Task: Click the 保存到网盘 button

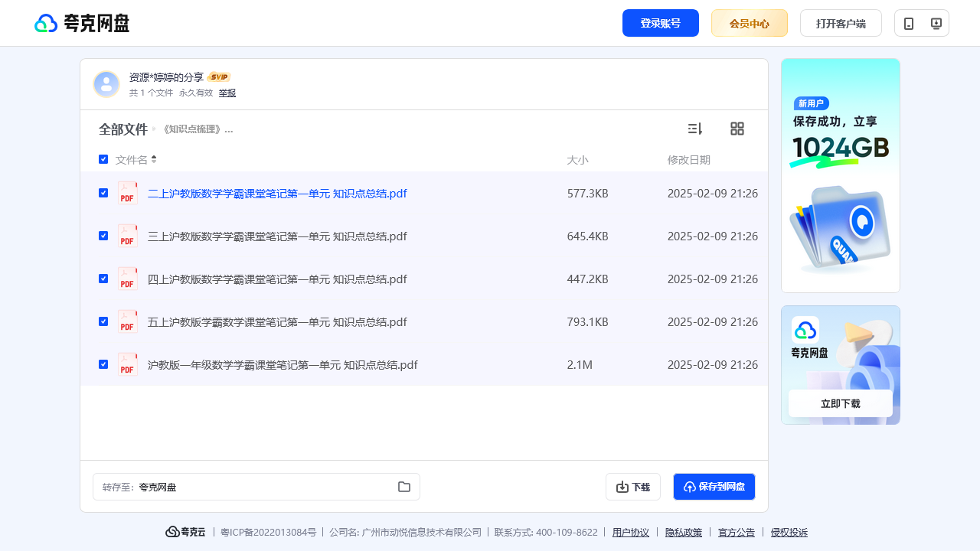Action: click(x=714, y=487)
